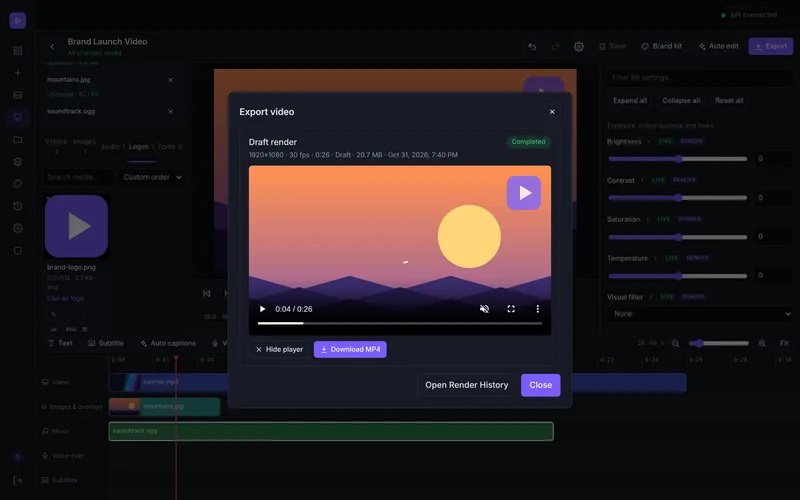This screenshot has height=500, width=800.
Task: Run Auto captions
Action: point(168,343)
